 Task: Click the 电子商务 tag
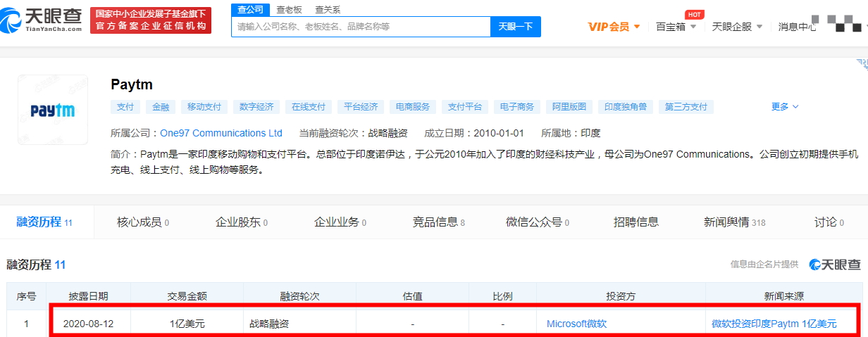click(x=517, y=107)
